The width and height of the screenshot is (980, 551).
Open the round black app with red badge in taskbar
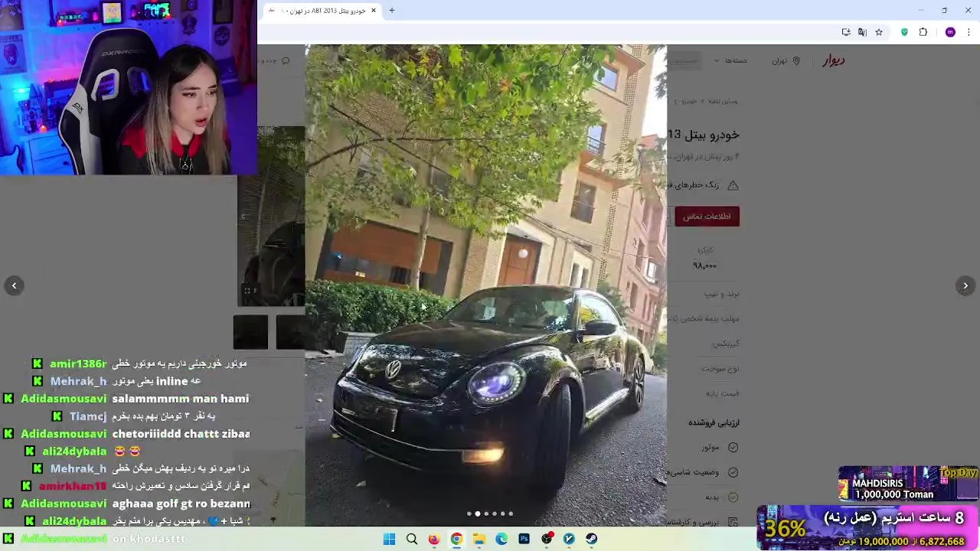pos(547,539)
